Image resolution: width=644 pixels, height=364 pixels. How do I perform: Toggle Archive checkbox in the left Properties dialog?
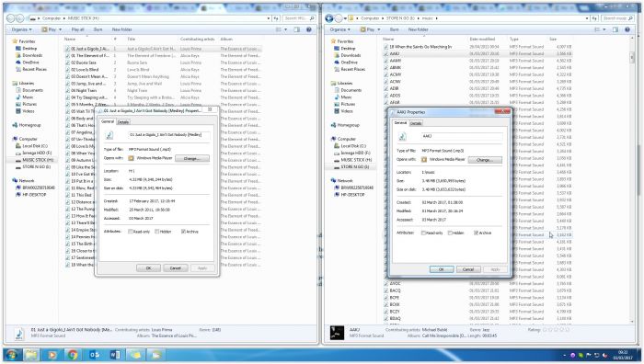183,232
